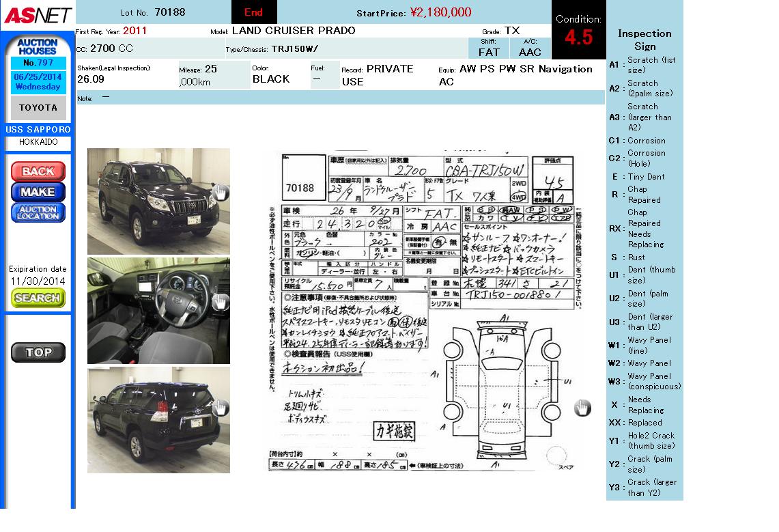Open the interior steering wheel photo
Viewport: 779px width, 532px height.
(x=158, y=310)
